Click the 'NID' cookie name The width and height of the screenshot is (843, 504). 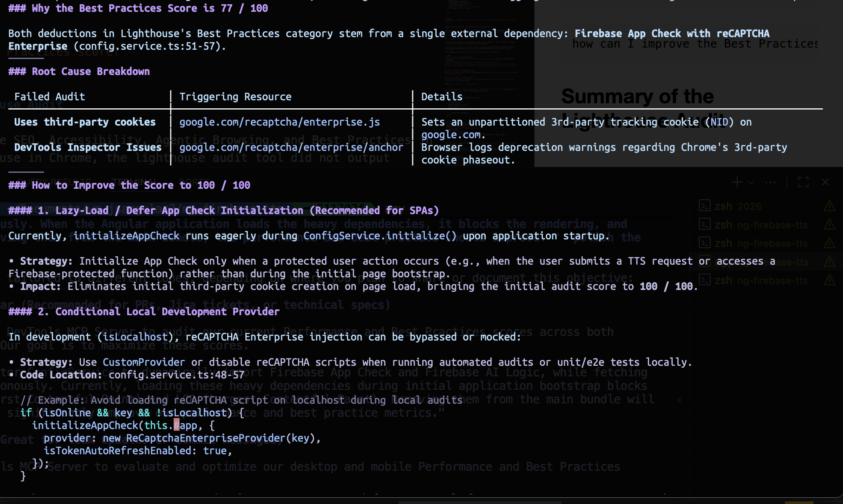(720, 122)
